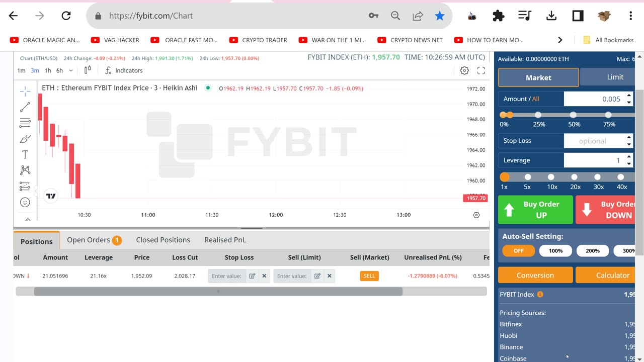
Task: Open the Conversion tool
Action: pyautogui.click(x=535, y=275)
